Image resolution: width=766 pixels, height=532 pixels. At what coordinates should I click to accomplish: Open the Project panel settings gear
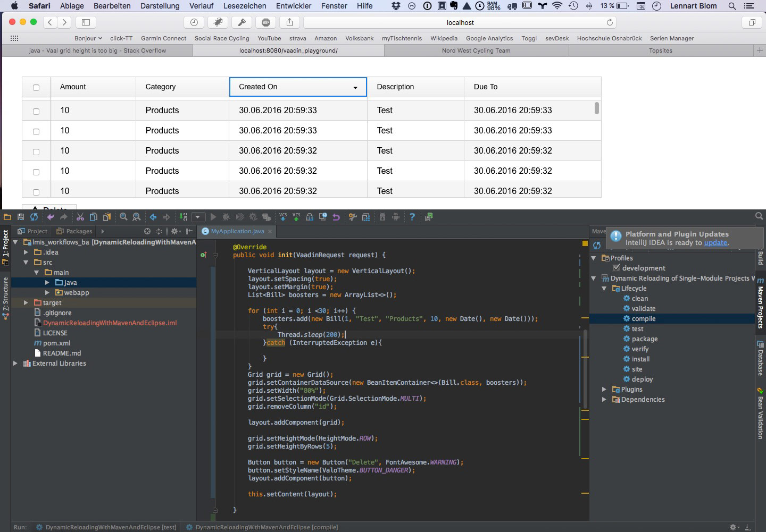[x=174, y=231]
